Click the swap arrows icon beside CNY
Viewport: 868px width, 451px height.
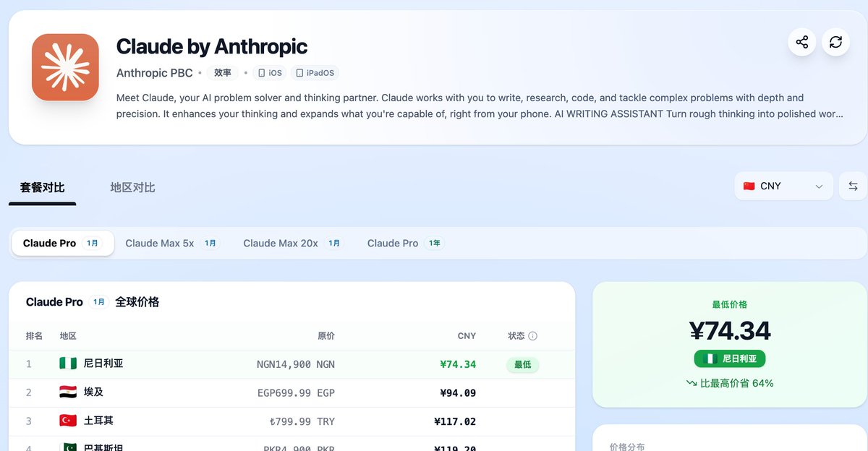[853, 186]
